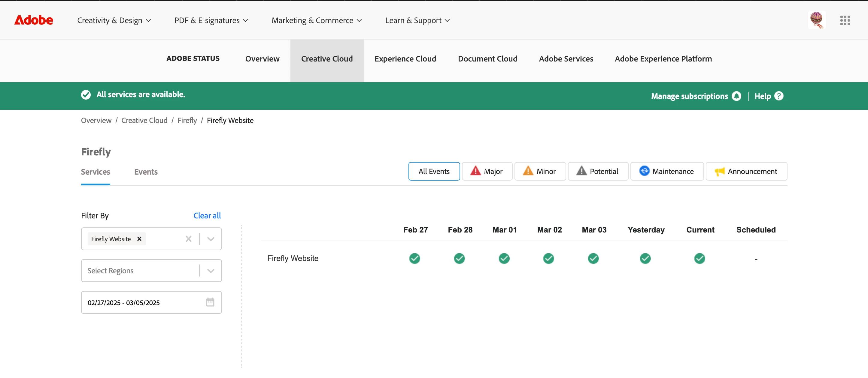The width and height of the screenshot is (868, 378).
Task: Click the Adobe logo
Action: [x=33, y=20]
